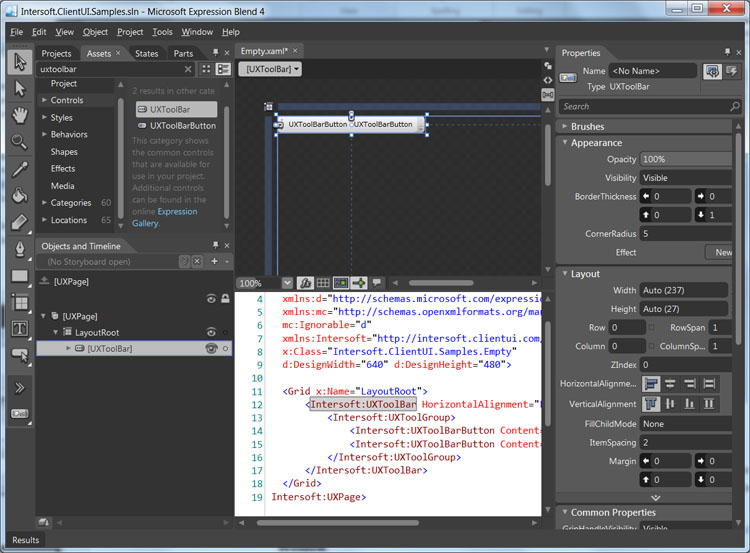This screenshot has height=553, width=750.
Task: Click the last-used control tool icon
Action: pos(20,414)
